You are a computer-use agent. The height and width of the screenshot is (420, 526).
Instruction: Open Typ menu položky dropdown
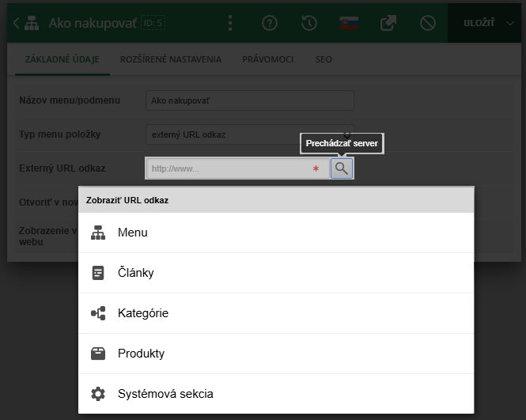pyautogui.click(x=250, y=134)
